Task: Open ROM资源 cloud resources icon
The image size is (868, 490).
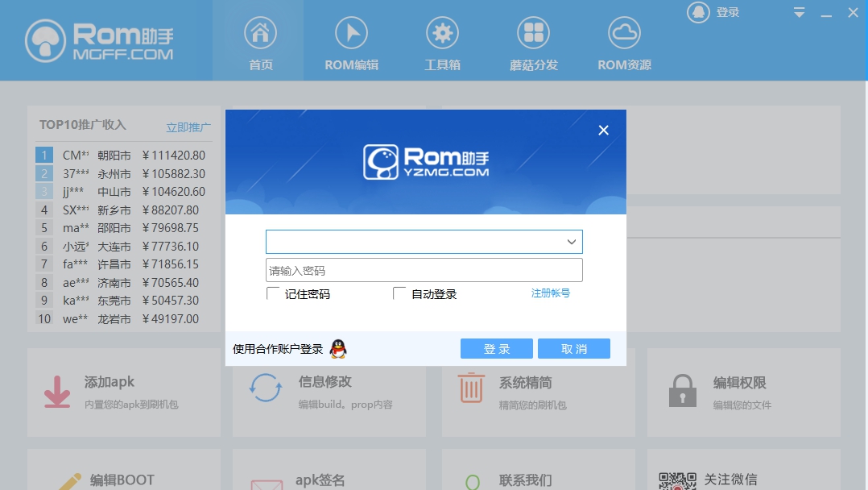Action: pyautogui.click(x=624, y=32)
